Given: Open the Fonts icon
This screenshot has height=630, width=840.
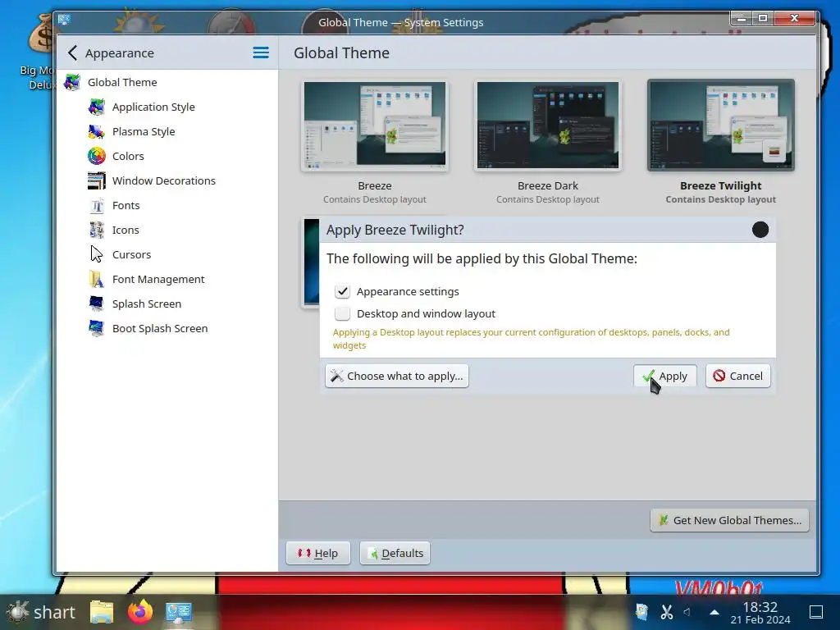Looking at the screenshot, I should point(97,206).
